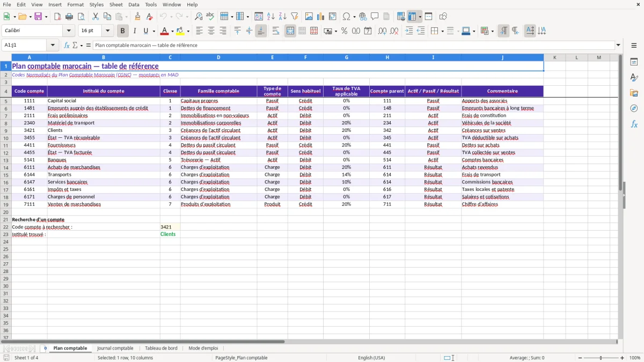Toggle Bold formatting

click(x=122, y=31)
